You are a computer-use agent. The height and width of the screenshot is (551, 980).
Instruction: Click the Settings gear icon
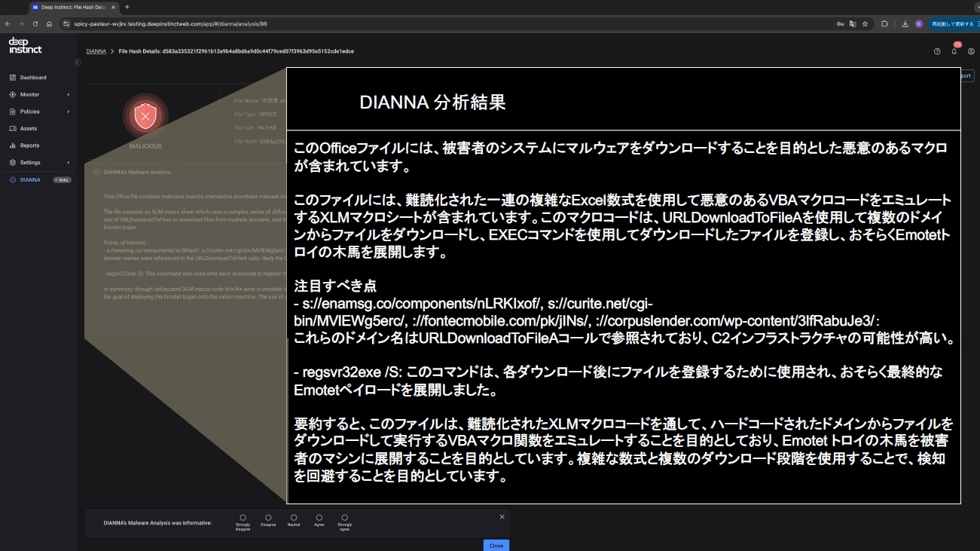pos(13,163)
